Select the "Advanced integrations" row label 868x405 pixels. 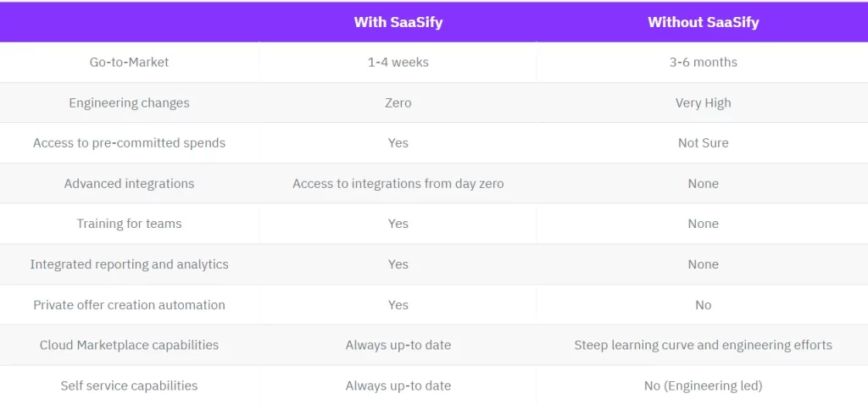pyautogui.click(x=130, y=184)
